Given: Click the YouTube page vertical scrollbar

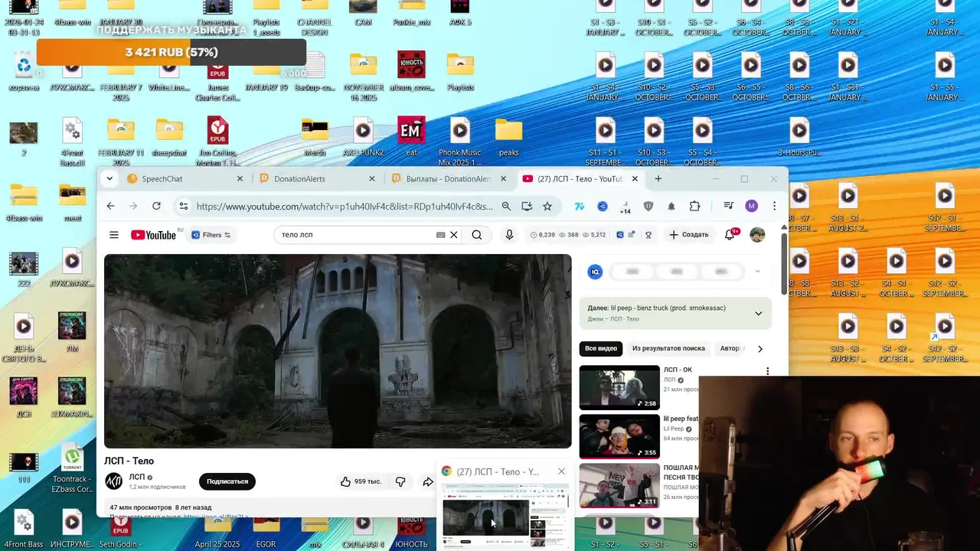Looking at the screenshot, I should point(783,263).
